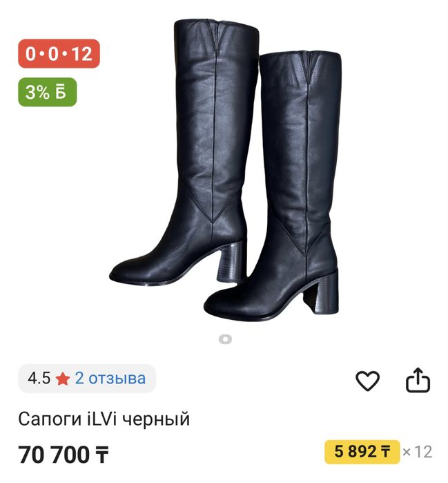
Task: Select the Сапоги iLVi черный product title
Action: pyautogui.click(x=104, y=419)
